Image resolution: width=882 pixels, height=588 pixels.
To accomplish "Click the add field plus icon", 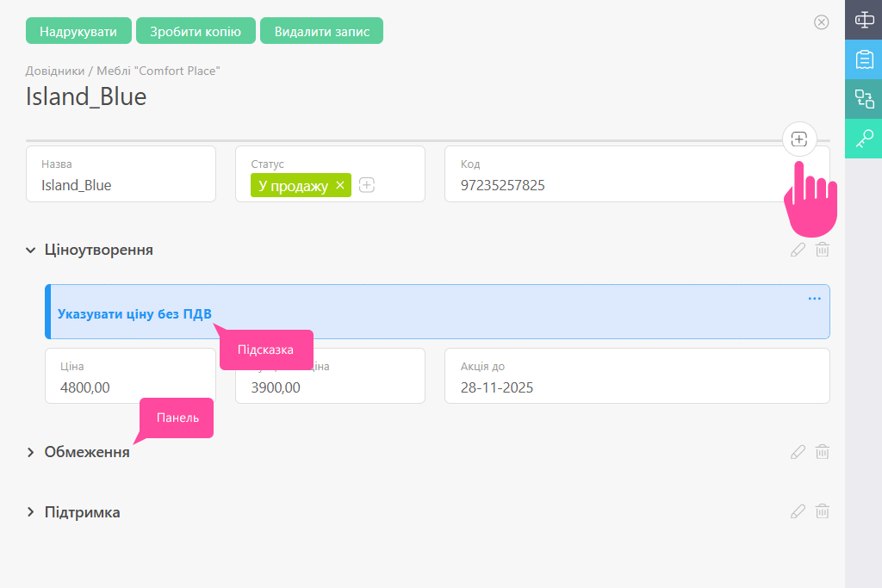I will click(x=799, y=139).
